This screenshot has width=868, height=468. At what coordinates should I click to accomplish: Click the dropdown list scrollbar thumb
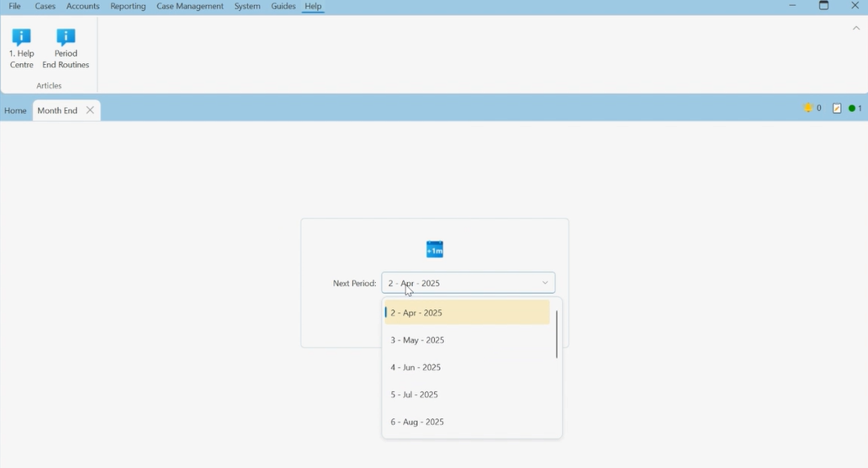click(x=556, y=334)
